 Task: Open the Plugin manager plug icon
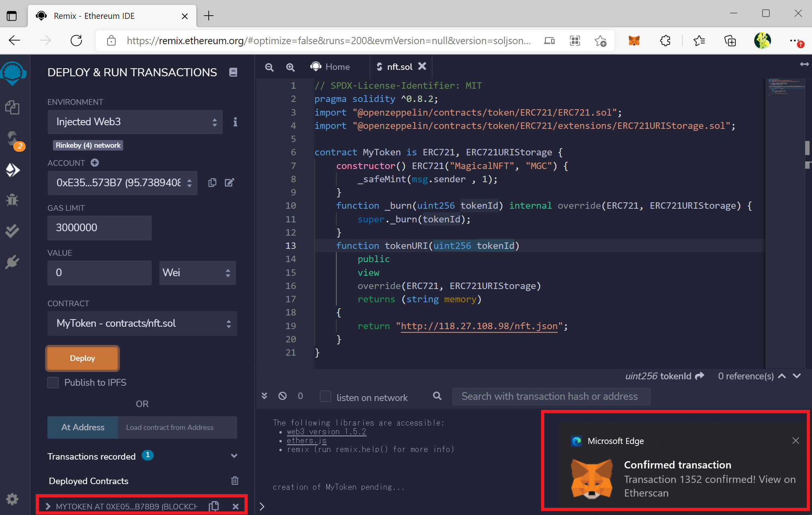click(12, 262)
